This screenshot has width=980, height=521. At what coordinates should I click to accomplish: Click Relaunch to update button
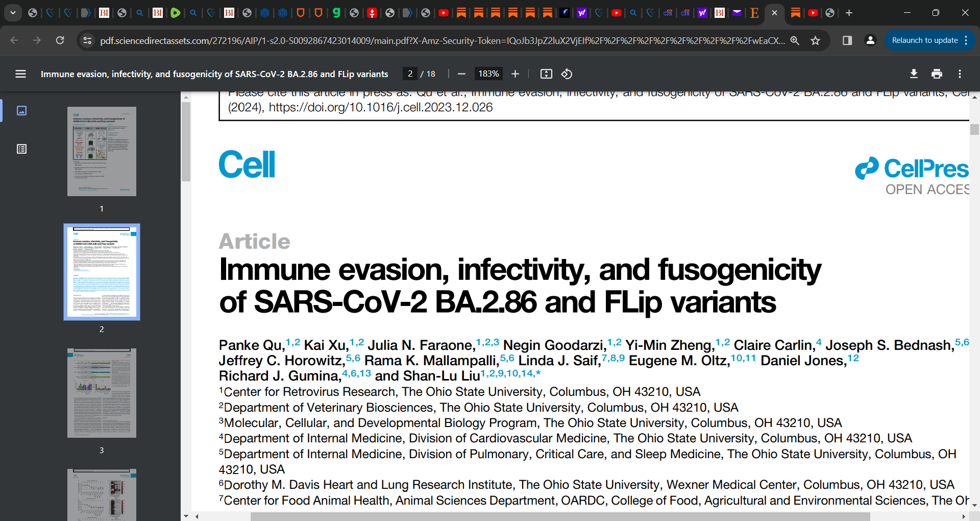coord(924,40)
